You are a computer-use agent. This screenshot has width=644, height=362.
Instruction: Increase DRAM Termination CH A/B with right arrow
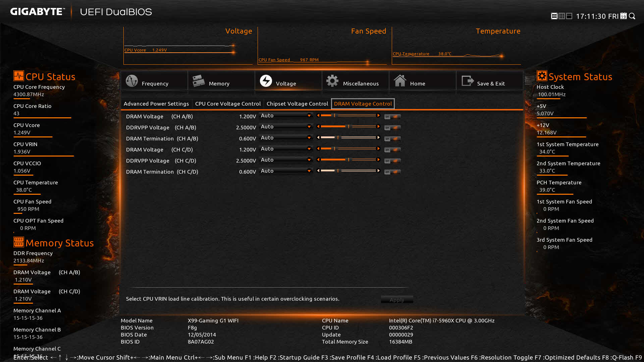pyautogui.click(x=378, y=138)
